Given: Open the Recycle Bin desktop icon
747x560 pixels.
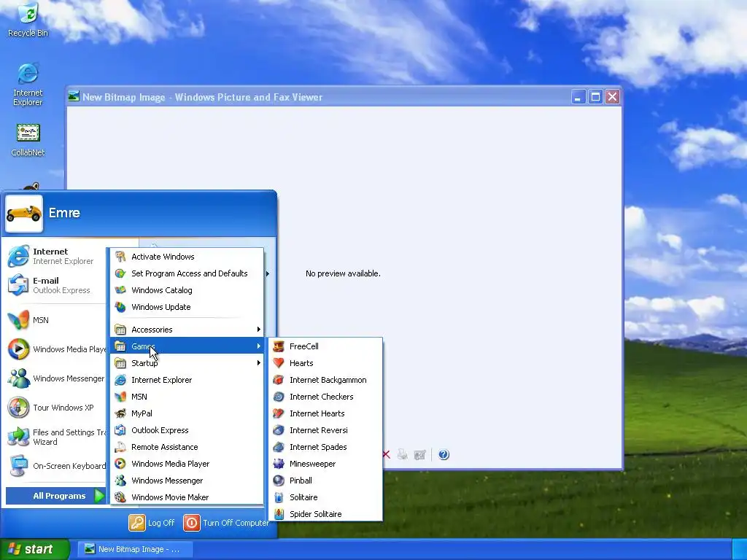Looking at the screenshot, I should tap(28, 20).
